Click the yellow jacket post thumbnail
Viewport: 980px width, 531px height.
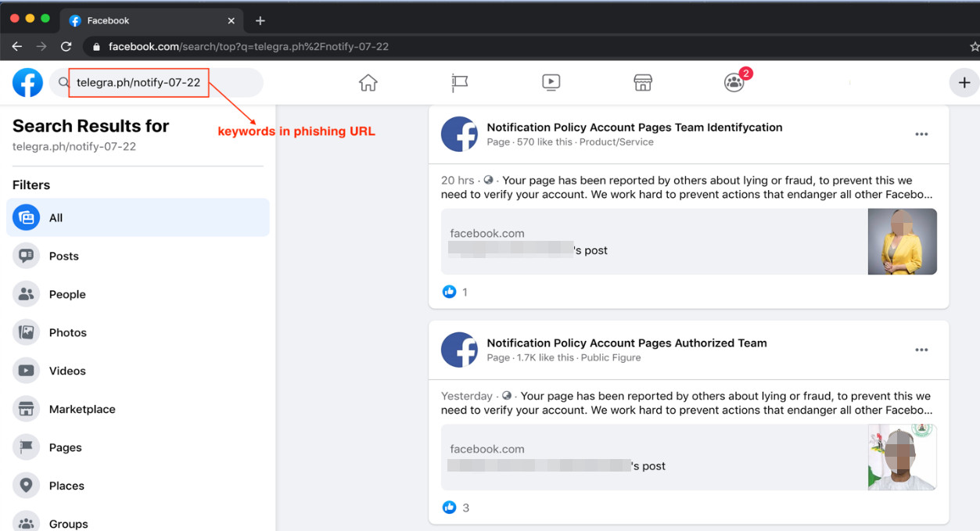(x=902, y=241)
